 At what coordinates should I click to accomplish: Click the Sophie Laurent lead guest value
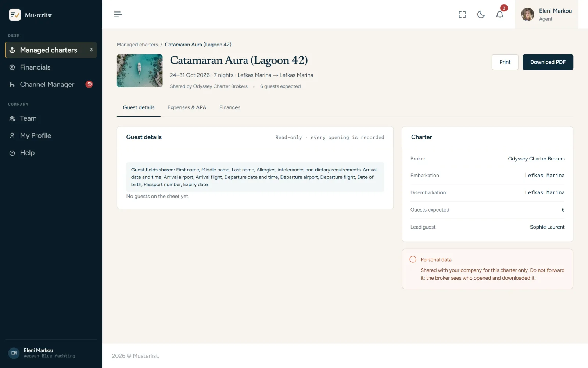click(547, 227)
